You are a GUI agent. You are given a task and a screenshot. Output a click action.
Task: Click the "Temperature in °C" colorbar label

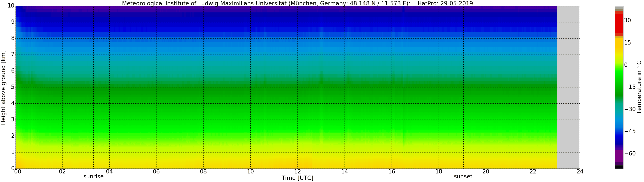tap(639, 87)
